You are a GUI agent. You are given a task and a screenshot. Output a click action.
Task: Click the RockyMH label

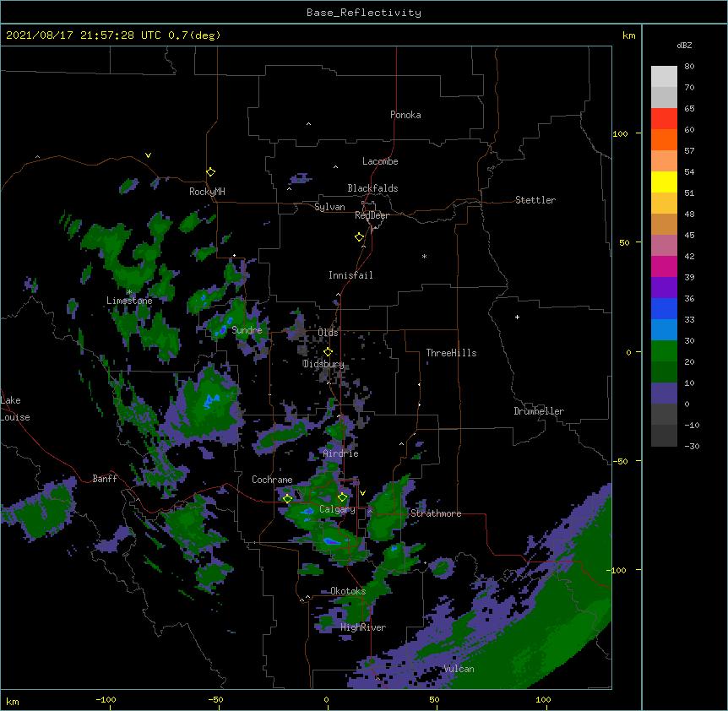tap(207, 192)
